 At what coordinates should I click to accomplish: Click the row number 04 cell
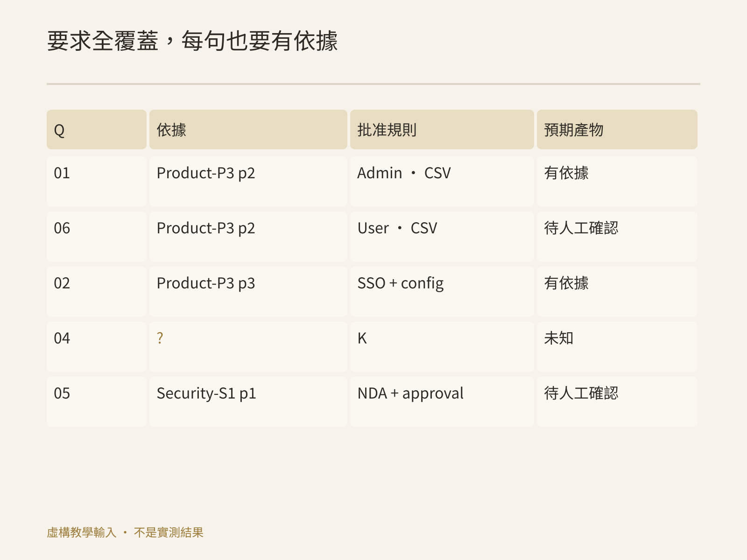[x=97, y=347]
